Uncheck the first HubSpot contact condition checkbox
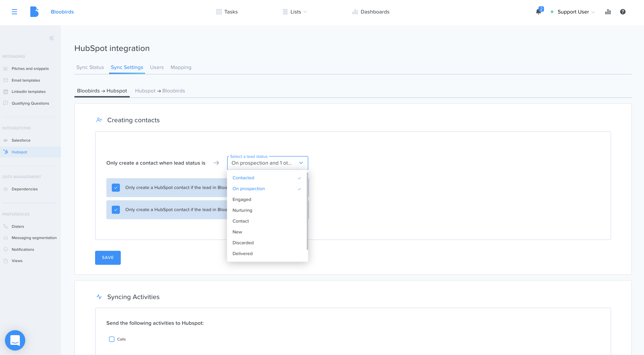644x355 pixels. point(116,187)
